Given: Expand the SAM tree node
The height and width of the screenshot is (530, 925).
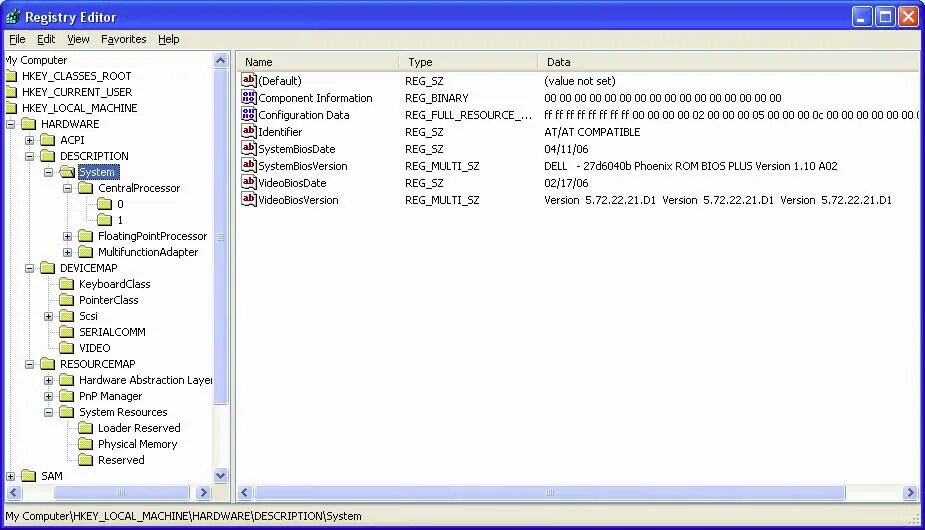Looking at the screenshot, I should pos(11,476).
